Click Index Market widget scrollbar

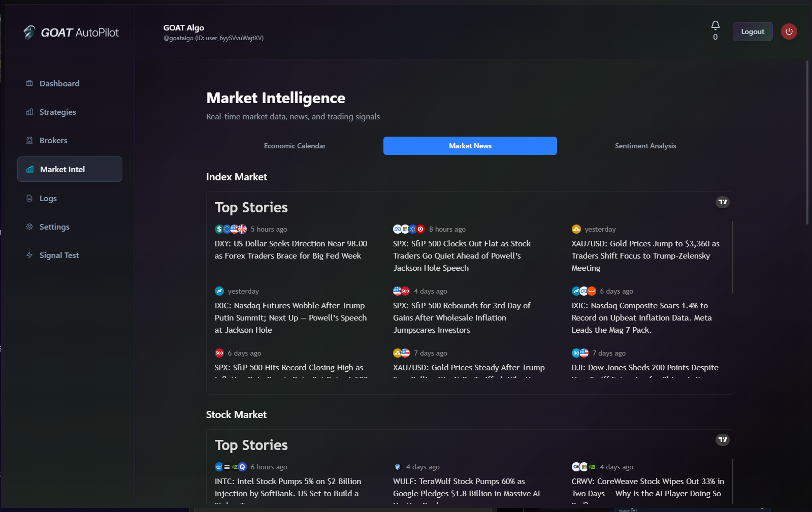tap(732, 257)
